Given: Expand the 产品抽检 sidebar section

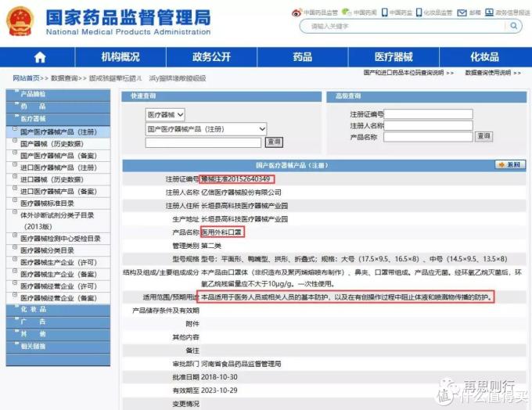Looking at the screenshot, I should coord(58,95).
